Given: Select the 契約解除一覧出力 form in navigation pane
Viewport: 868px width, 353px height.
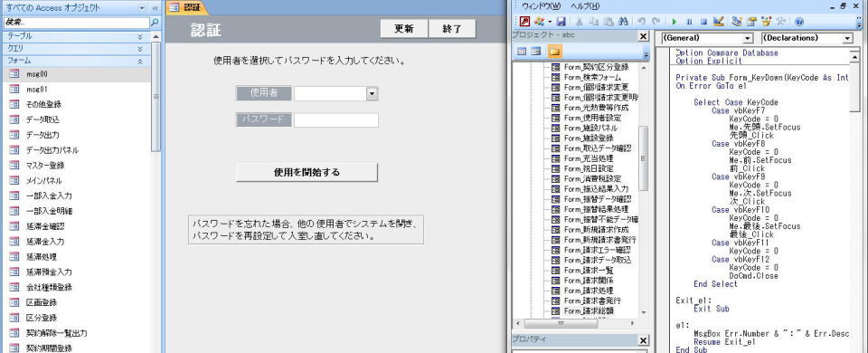Looking at the screenshot, I should click(x=76, y=333).
